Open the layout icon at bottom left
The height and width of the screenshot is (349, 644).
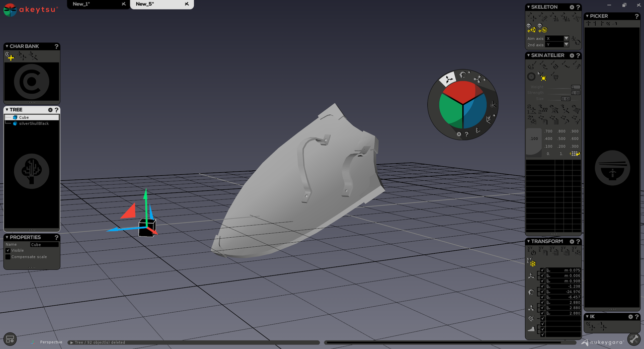(x=10, y=339)
